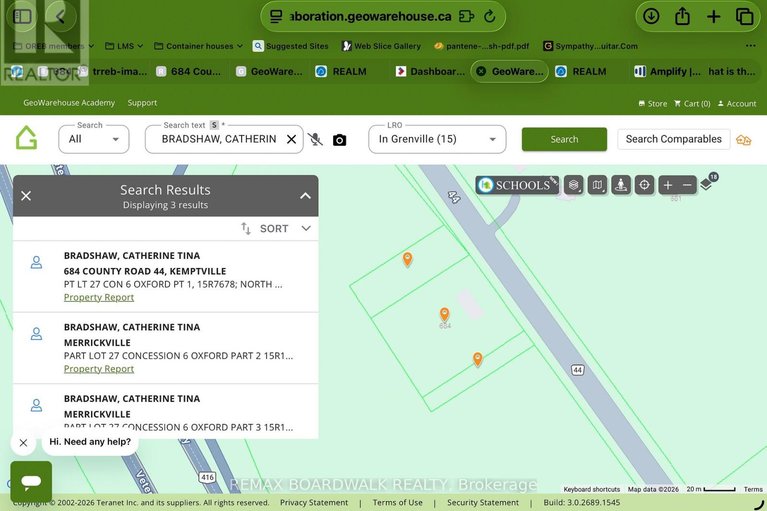Zoom out with the minus button
Screen dimensions: 767x511
tap(687, 185)
